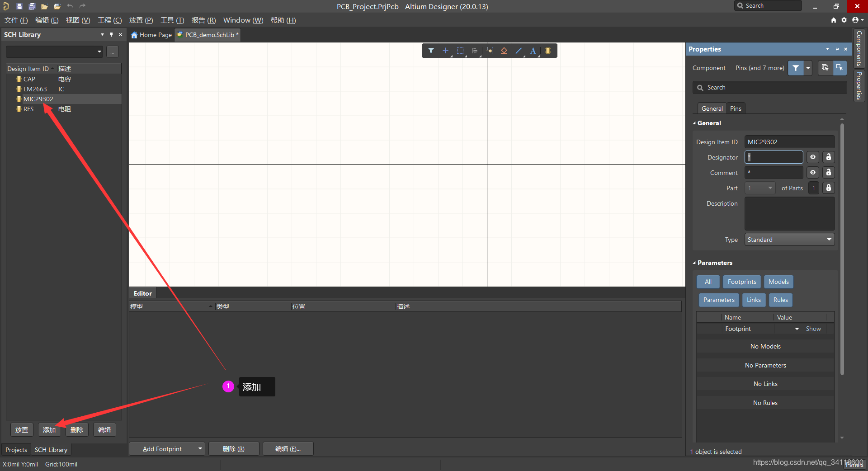Click the Properties Search field
Viewport: 868px width, 471px height.
tap(770, 88)
